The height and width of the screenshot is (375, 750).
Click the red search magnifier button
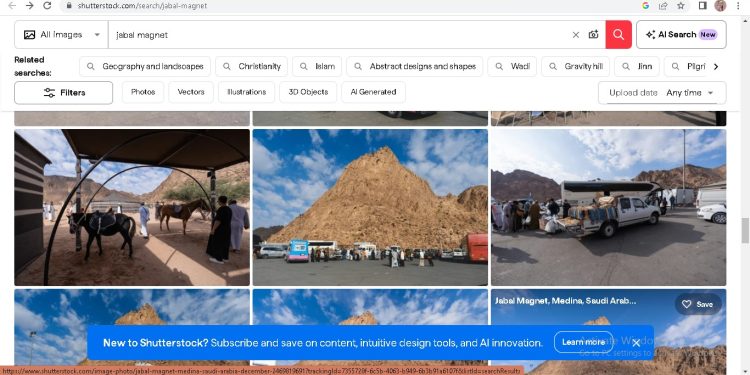point(618,34)
